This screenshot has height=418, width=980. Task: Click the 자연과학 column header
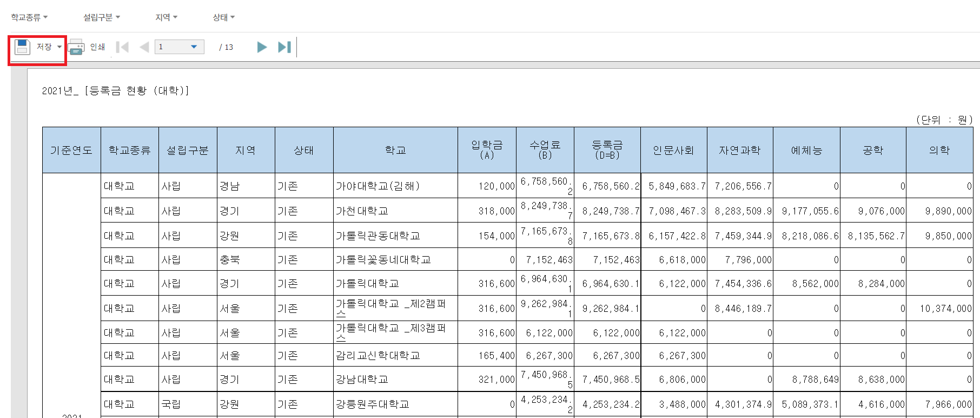[x=740, y=150]
